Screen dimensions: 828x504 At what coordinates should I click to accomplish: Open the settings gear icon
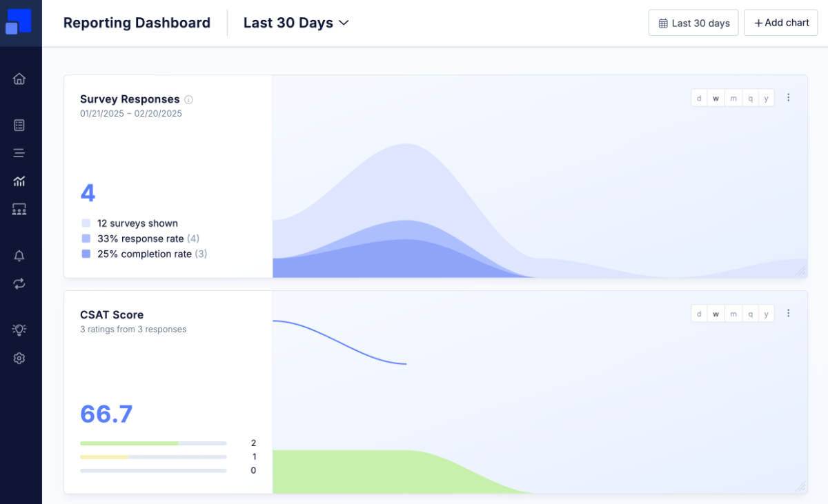(x=19, y=359)
